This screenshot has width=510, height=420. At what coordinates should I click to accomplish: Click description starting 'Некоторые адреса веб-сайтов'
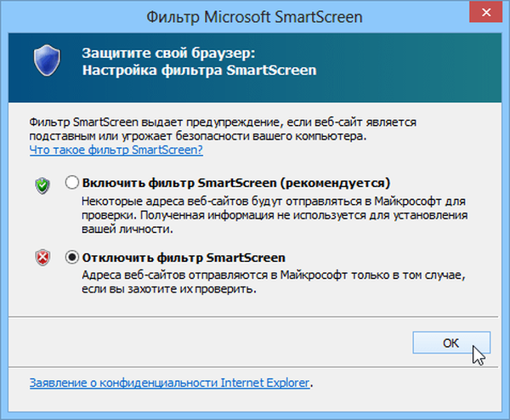tap(275, 215)
